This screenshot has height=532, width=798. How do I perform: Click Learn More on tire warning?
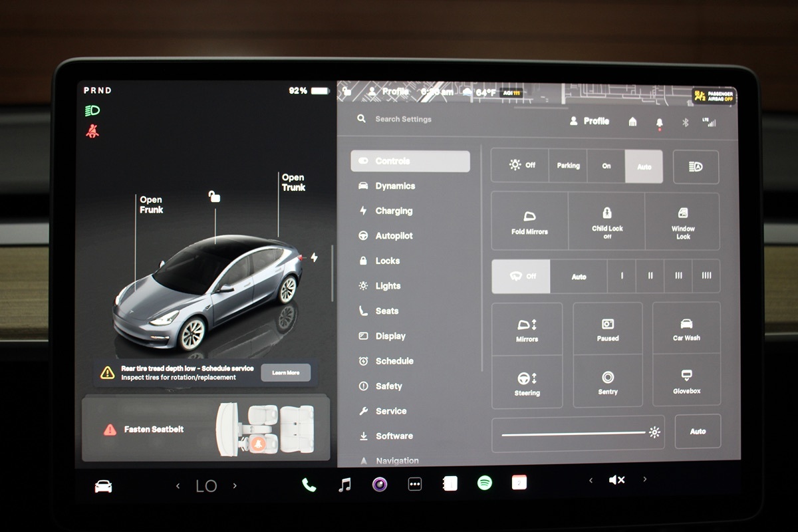coord(285,373)
